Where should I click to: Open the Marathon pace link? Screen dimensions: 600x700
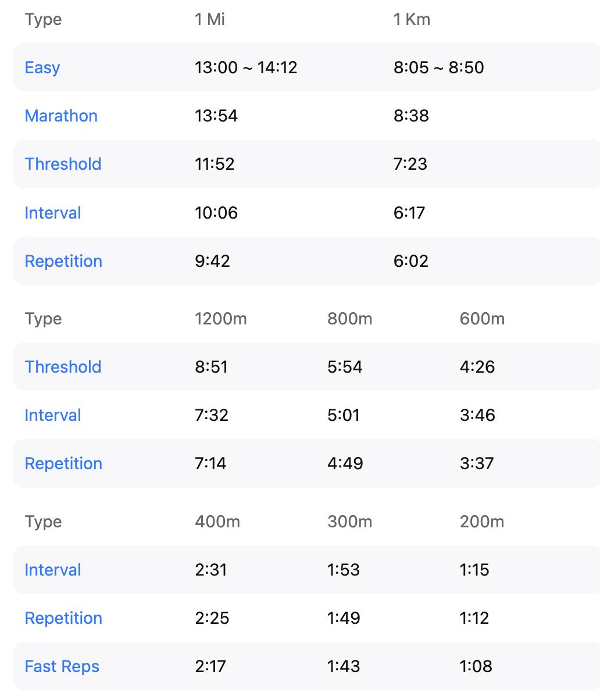coord(61,116)
